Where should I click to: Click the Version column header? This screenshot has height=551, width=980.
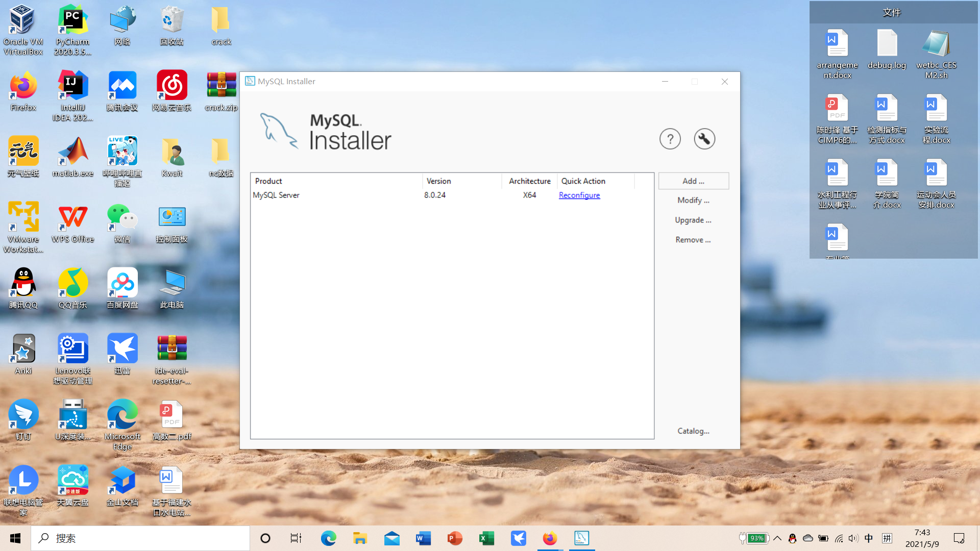[438, 181]
